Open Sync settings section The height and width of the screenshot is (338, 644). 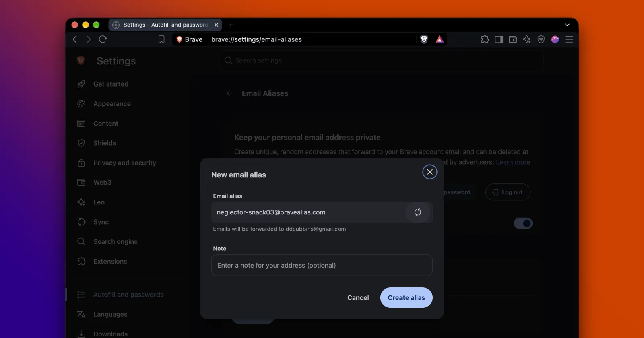[101, 222]
